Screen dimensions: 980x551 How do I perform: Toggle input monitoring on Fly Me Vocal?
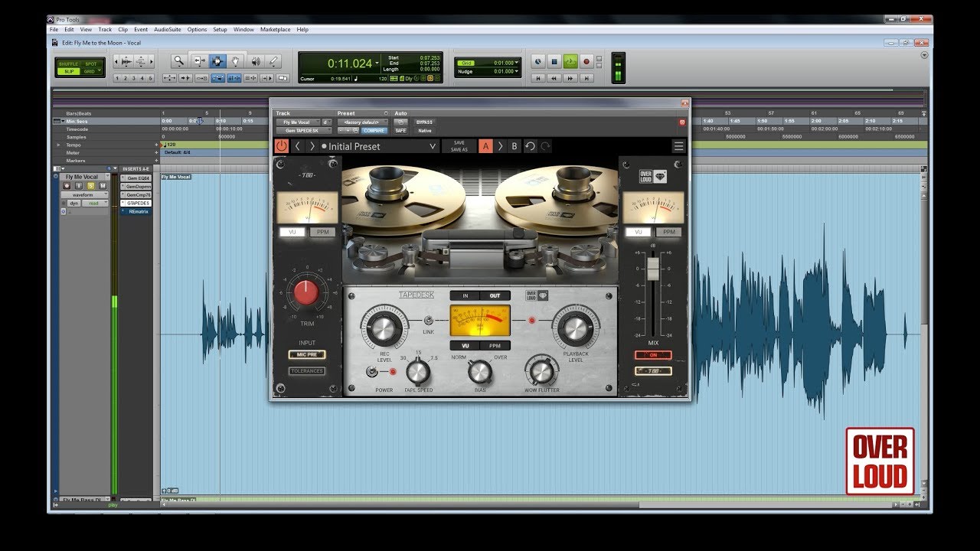(79, 186)
